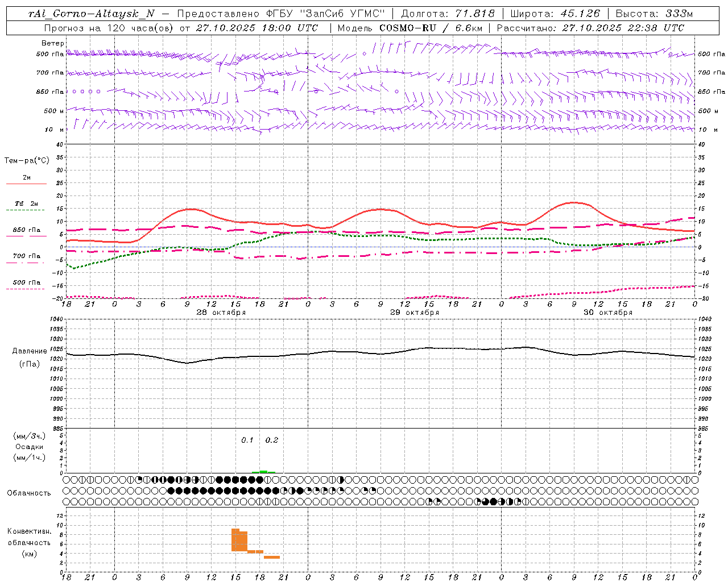Click the 30 октября date label
The width and height of the screenshot is (728, 582).
click(608, 313)
